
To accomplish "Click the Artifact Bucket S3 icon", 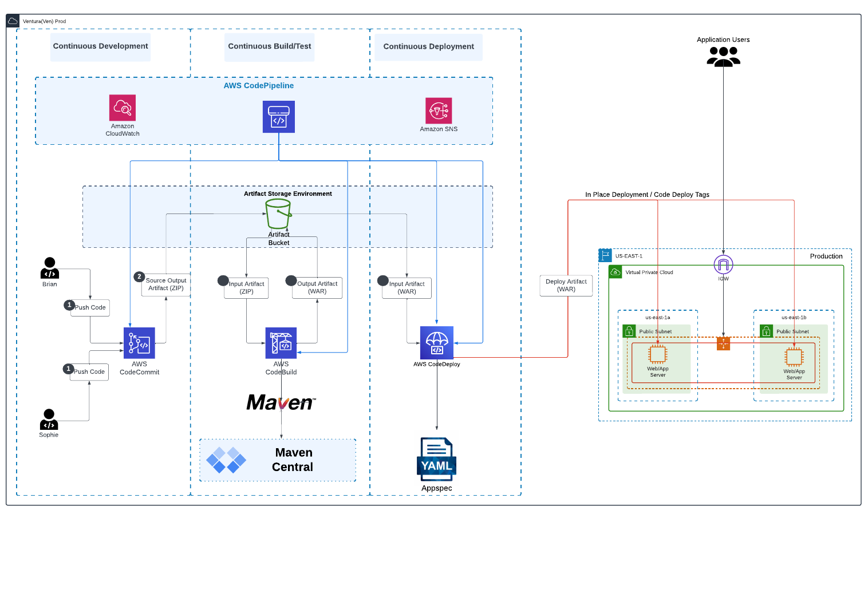I will 278,214.
